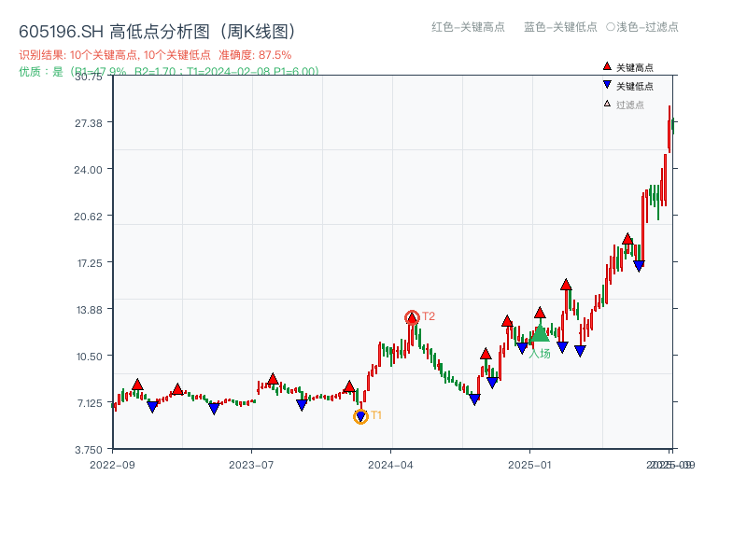747x560 pixels.
Task: Click the 蓝色-关键低点 header note
Action: 560,27
